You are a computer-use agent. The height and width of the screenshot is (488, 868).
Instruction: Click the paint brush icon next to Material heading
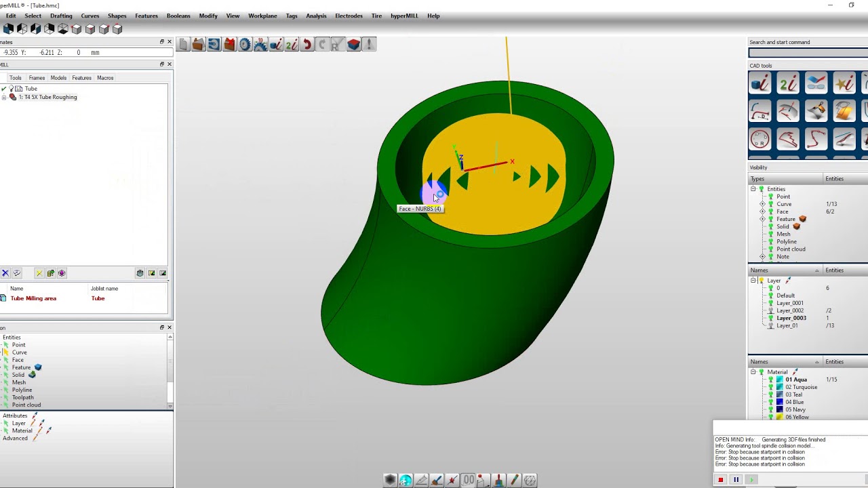(795, 372)
